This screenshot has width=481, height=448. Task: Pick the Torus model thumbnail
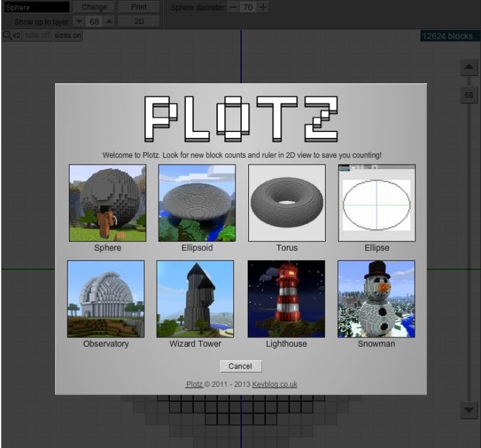click(x=287, y=203)
